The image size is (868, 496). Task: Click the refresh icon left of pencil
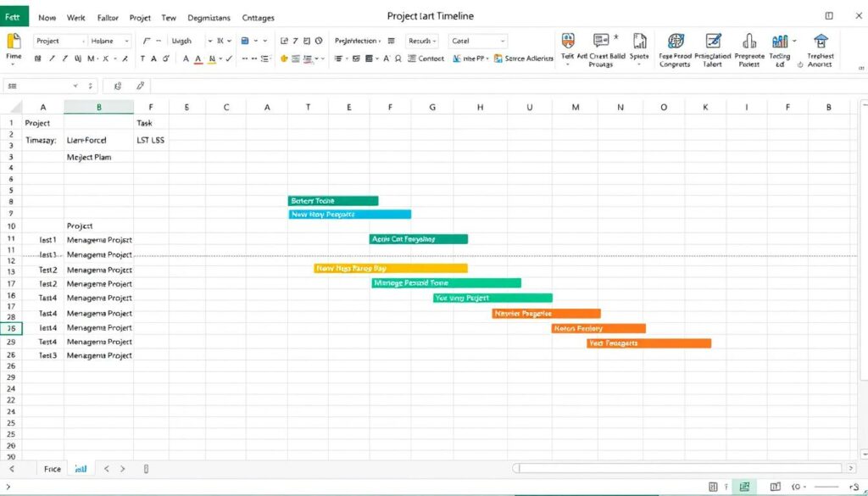pos(117,86)
